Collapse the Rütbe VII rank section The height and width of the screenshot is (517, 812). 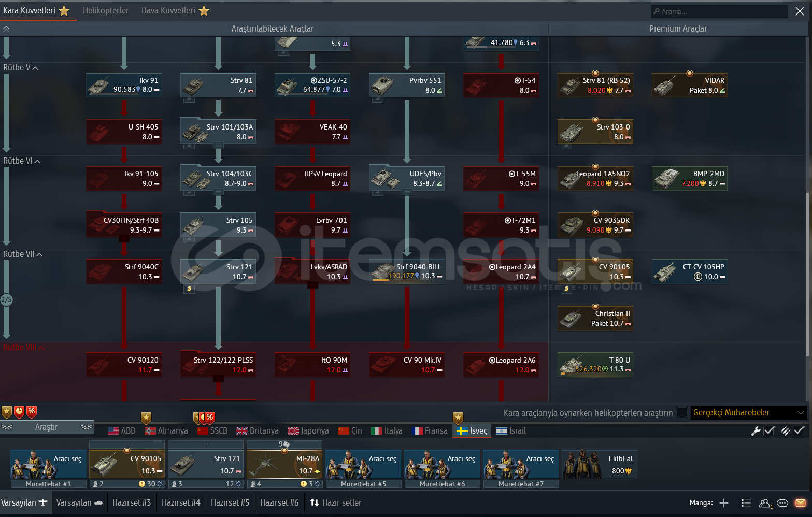click(x=23, y=254)
